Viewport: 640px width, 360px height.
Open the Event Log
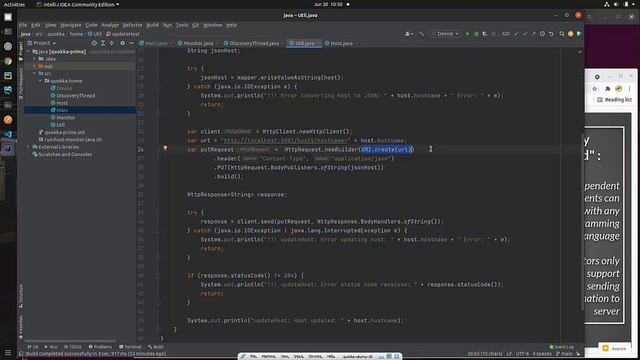click(562, 347)
